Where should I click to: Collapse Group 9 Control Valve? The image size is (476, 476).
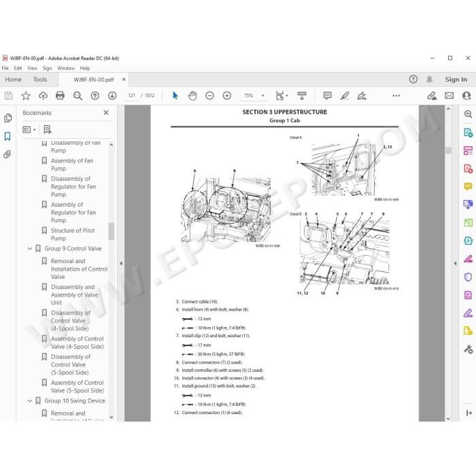[30, 249]
